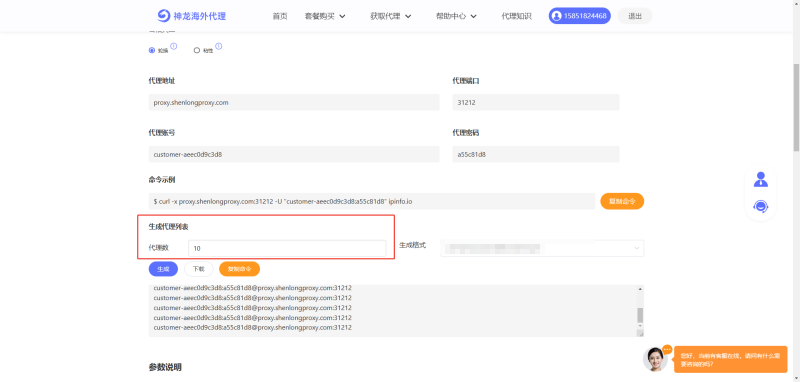Open the 代理知识 nav item
This screenshot has width=800, height=382.
(516, 16)
